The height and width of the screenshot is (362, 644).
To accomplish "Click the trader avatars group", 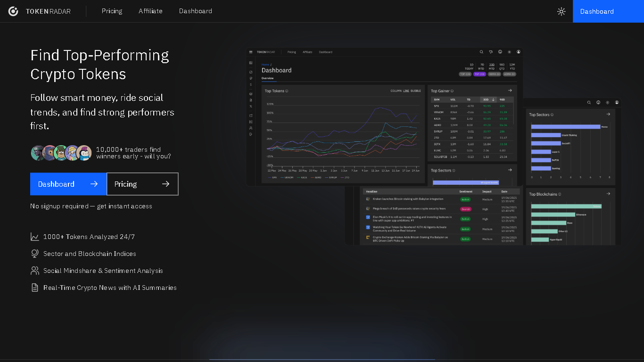I will 61,153.
